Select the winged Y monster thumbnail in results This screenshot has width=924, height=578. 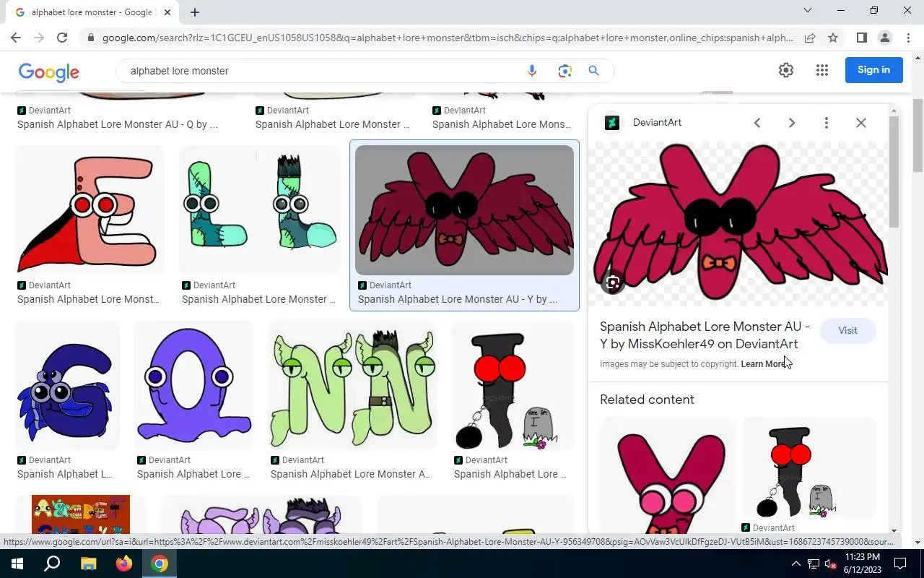(x=464, y=210)
